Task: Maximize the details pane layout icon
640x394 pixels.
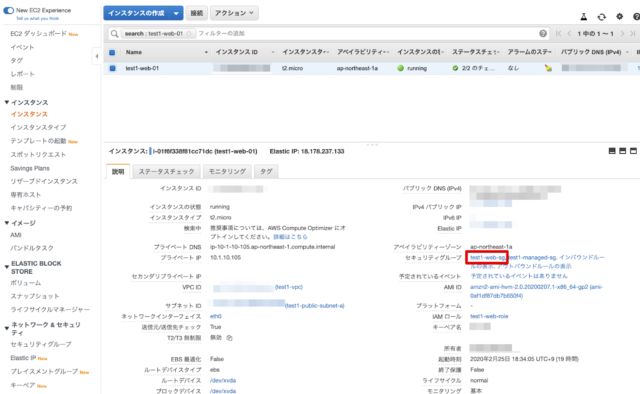Action: click(633, 151)
